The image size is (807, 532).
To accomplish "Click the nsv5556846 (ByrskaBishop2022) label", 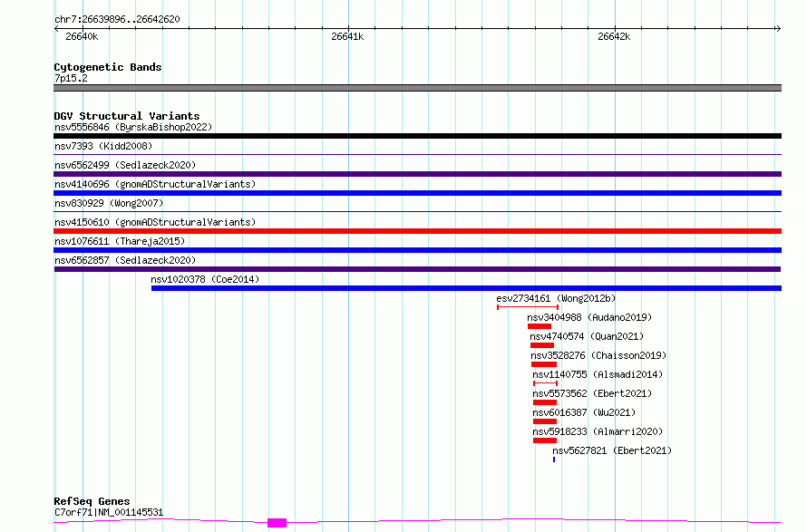I will point(133,127).
